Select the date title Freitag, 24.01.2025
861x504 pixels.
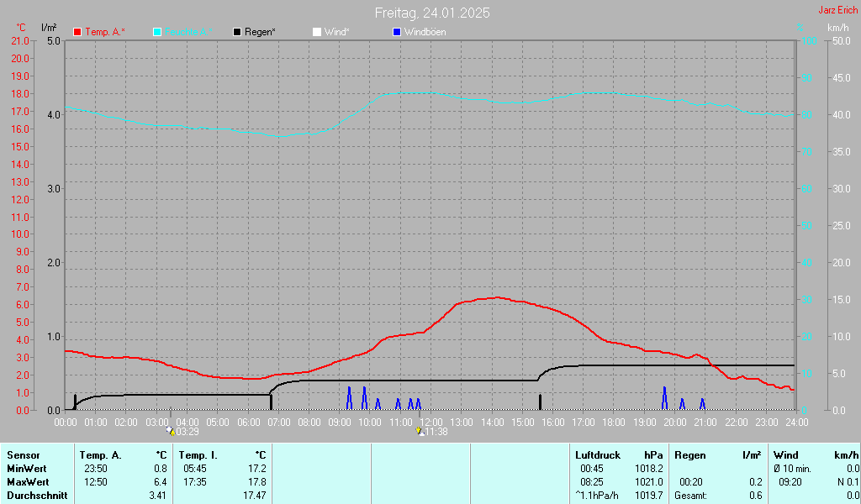[432, 13]
